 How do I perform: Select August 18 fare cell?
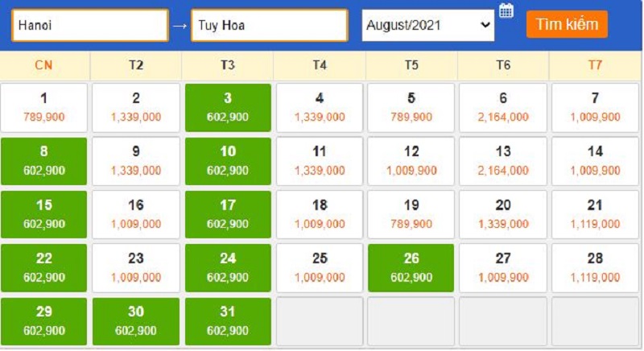tap(320, 214)
